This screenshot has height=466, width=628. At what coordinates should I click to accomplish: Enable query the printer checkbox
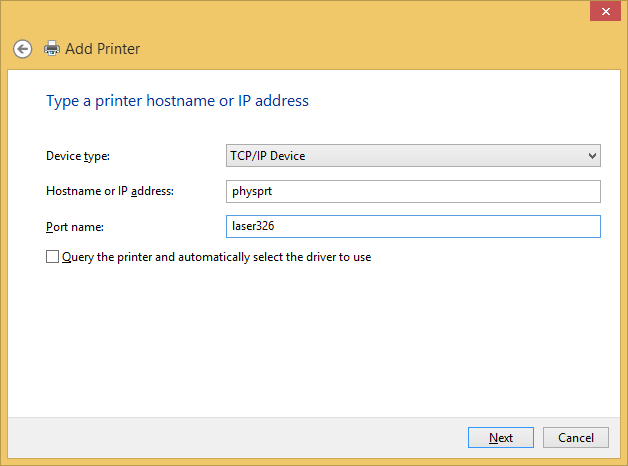53,257
